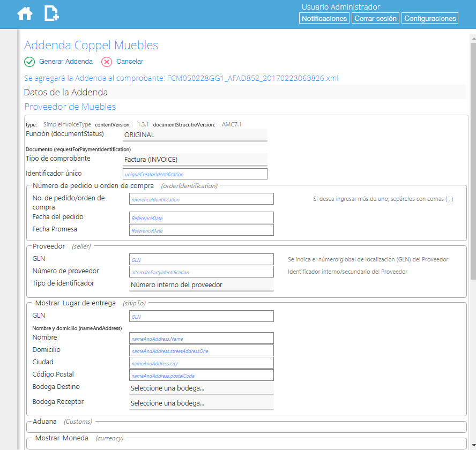Focus the Fecha del pedido field
The height and width of the screenshot is (450, 476).
[x=201, y=218]
